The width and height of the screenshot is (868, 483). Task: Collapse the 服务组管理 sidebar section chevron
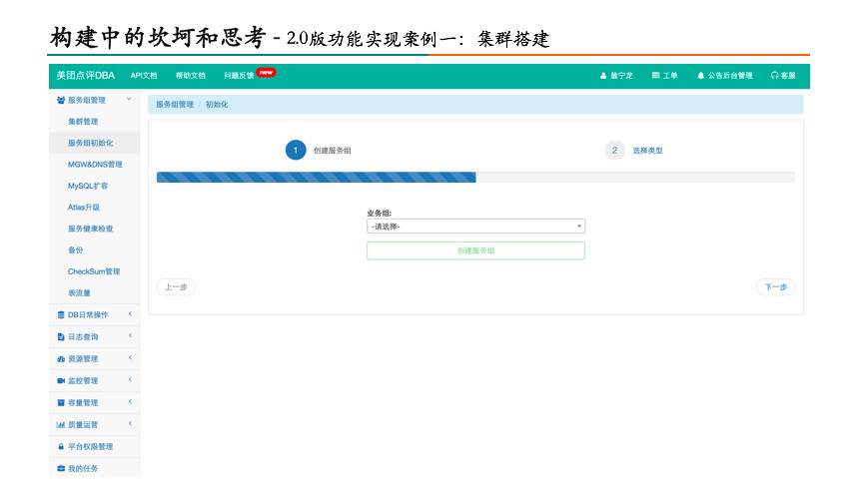coord(129,100)
